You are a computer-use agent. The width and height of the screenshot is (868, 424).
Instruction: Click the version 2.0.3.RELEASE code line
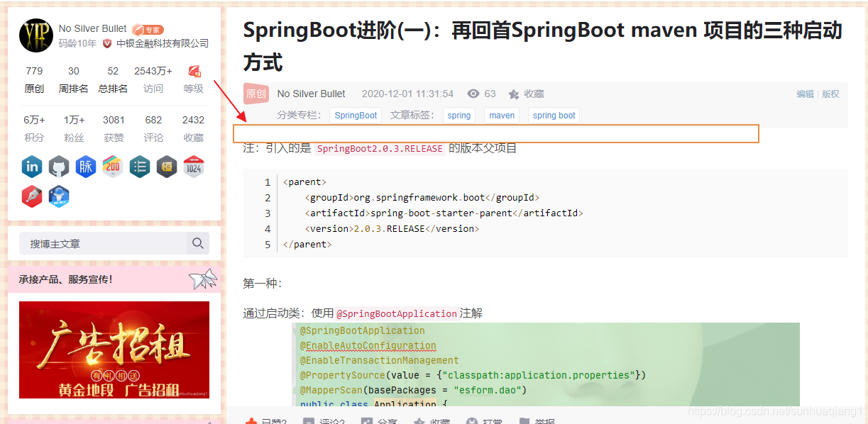click(392, 229)
